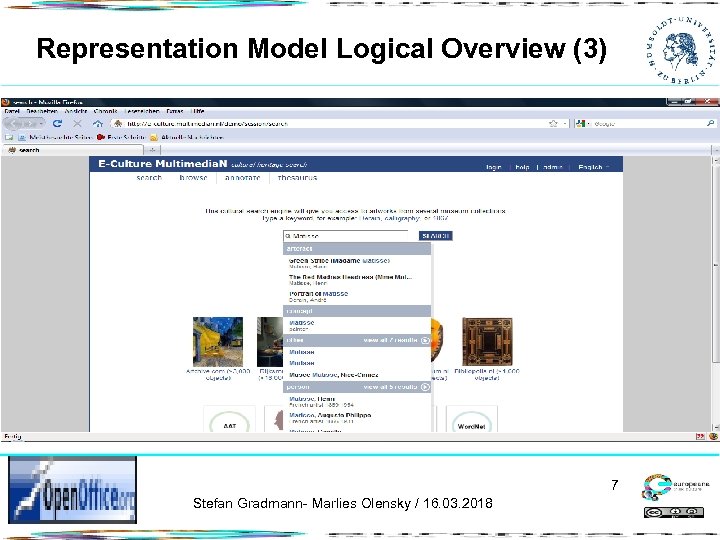
Task: Open the Ansicht menu
Action: [x=76, y=111]
